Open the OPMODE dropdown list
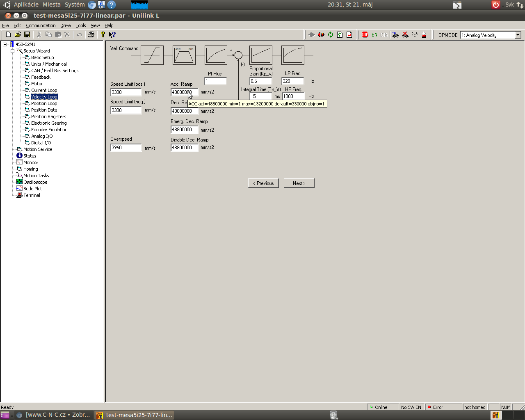Image resolution: width=525 pixels, height=420 pixels. (518, 35)
